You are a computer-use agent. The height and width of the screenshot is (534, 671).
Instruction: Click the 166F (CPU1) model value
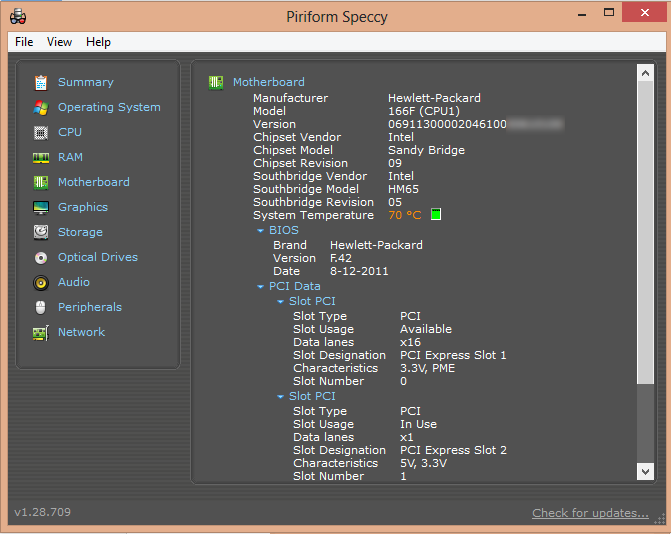pos(424,111)
